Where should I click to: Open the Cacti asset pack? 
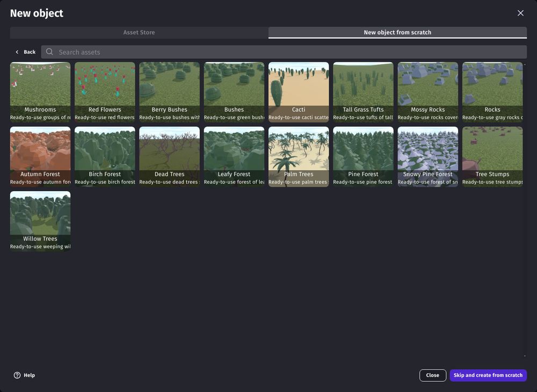pos(299,92)
